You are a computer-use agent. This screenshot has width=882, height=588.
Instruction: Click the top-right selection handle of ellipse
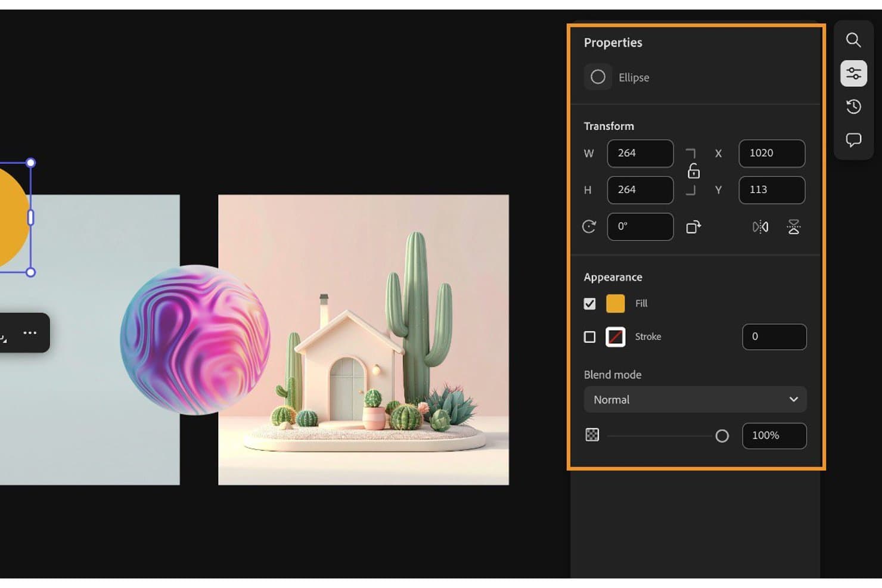pyautogui.click(x=31, y=163)
